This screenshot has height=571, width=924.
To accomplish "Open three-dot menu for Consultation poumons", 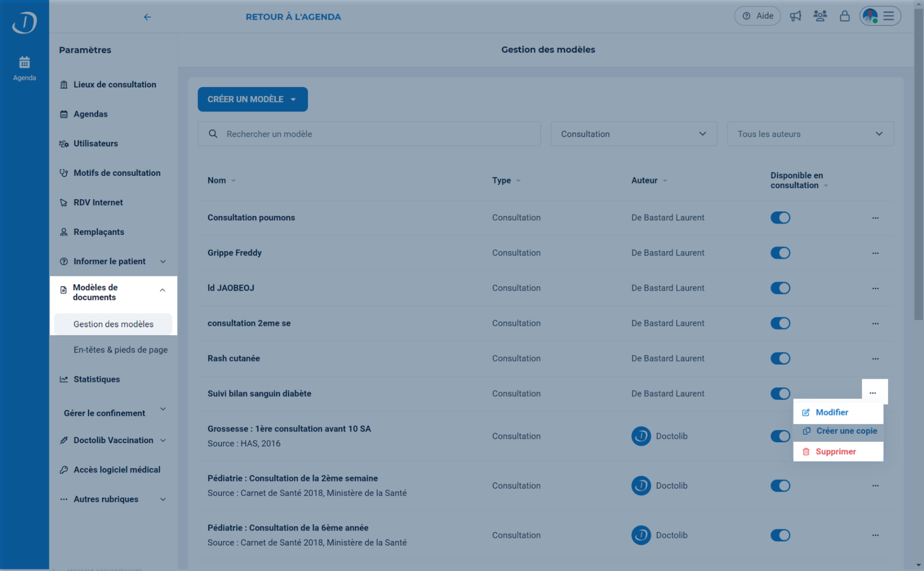I will 875,218.
